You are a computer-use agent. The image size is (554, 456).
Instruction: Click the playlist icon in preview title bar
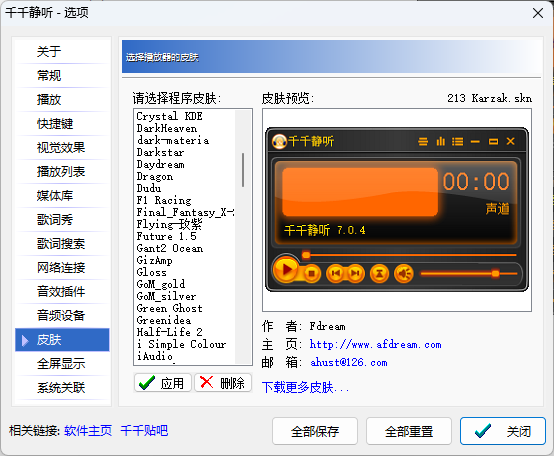[x=458, y=142]
